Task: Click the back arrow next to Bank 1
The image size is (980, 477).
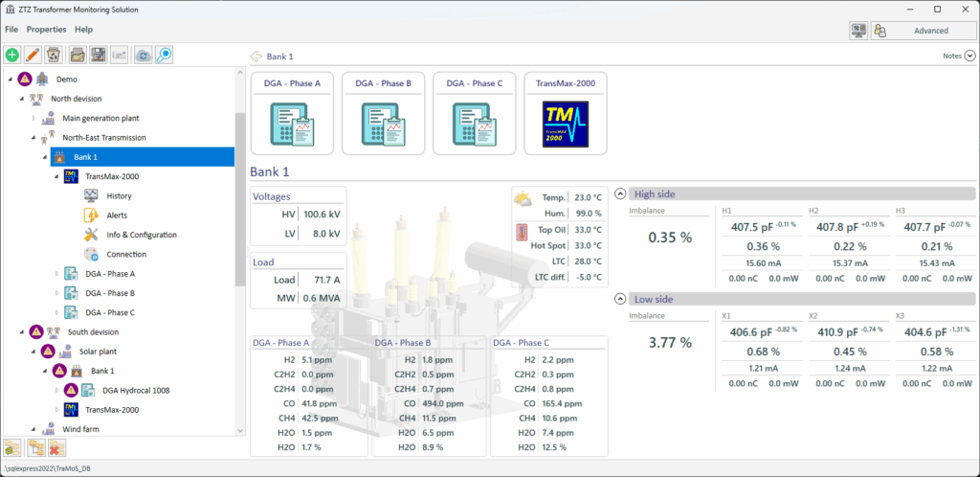Action: [256, 57]
